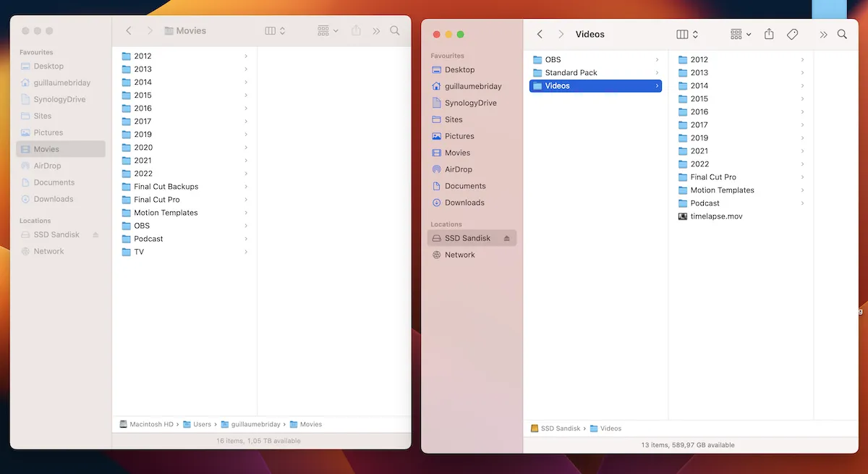Open Pictures in Movies window sidebar
The width and height of the screenshot is (868, 474).
tap(61, 132)
